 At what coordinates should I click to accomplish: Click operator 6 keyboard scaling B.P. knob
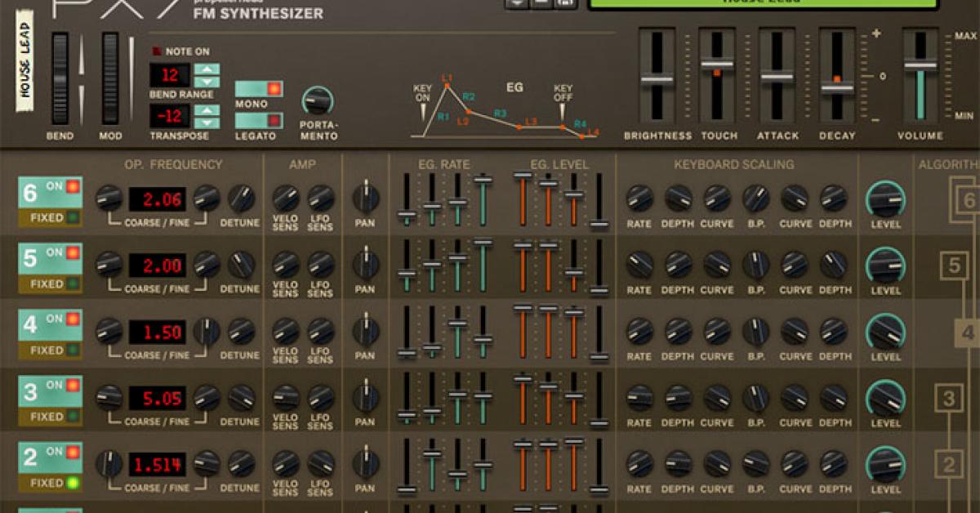(755, 198)
